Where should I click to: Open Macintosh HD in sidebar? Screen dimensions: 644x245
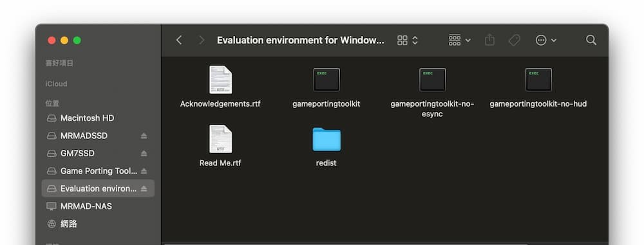click(x=98, y=118)
